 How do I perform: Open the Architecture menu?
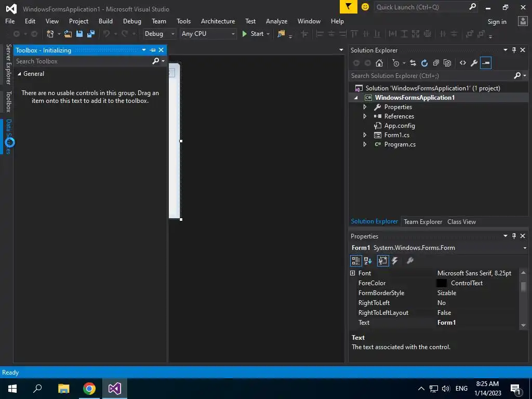[218, 21]
